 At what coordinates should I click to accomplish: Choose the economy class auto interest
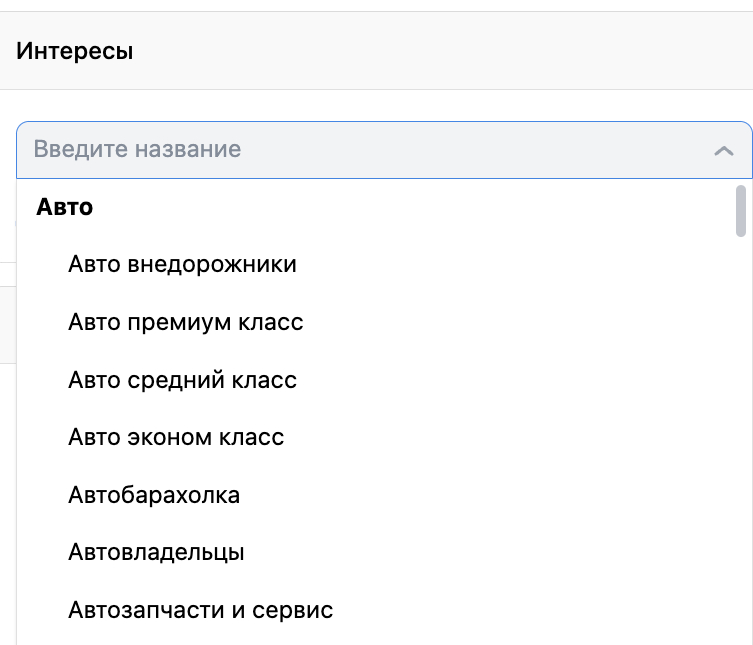[176, 437]
